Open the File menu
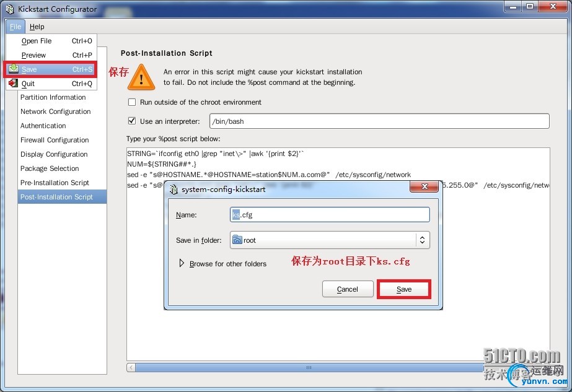Screen dimensions: 572x392 click(15, 27)
